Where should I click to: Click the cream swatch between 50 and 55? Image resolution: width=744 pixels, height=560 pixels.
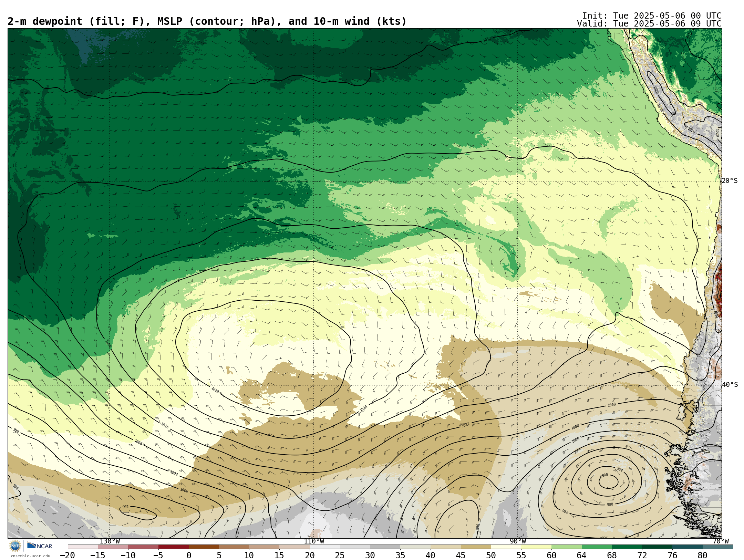pyautogui.click(x=506, y=547)
